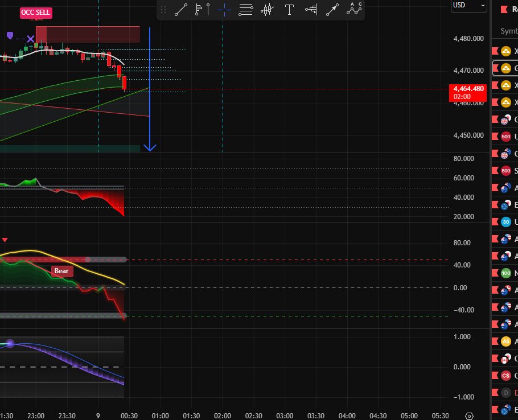Image resolution: width=518 pixels, height=420 pixels.
Task: Click the OCC SELL signal label
Action: tap(36, 12)
